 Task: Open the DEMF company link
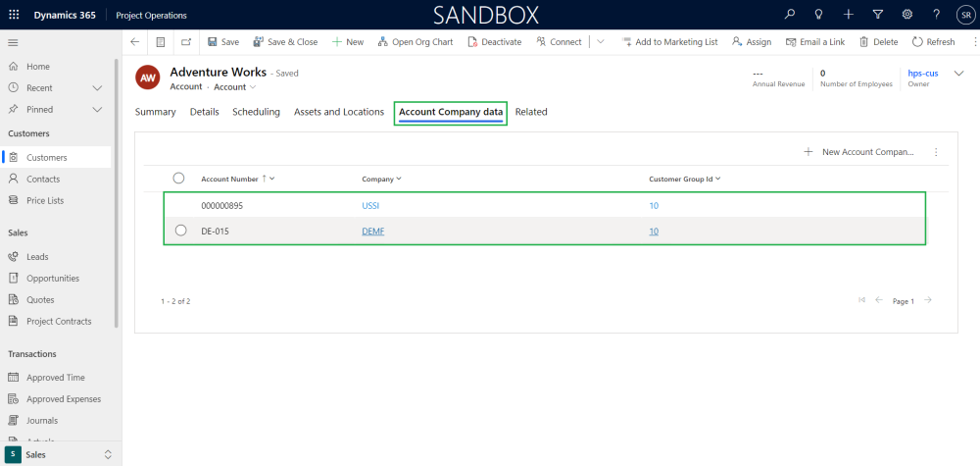coord(373,232)
